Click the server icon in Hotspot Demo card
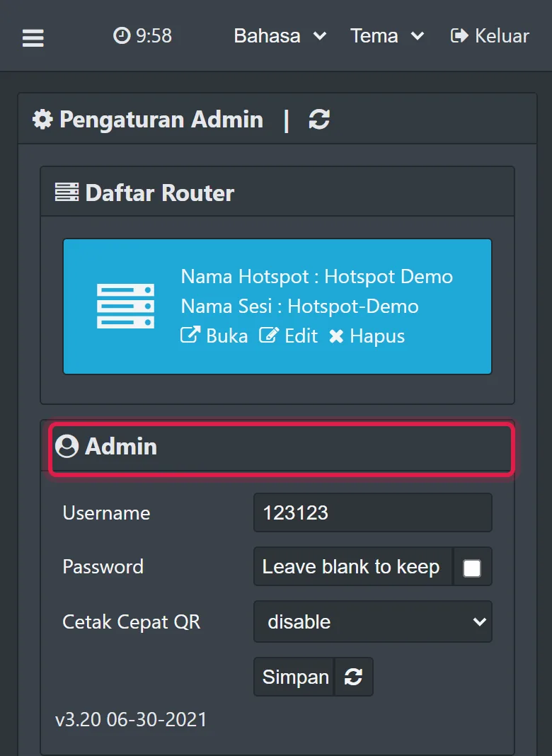The height and width of the screenshot is (756, 552). [x=125, y=307]
